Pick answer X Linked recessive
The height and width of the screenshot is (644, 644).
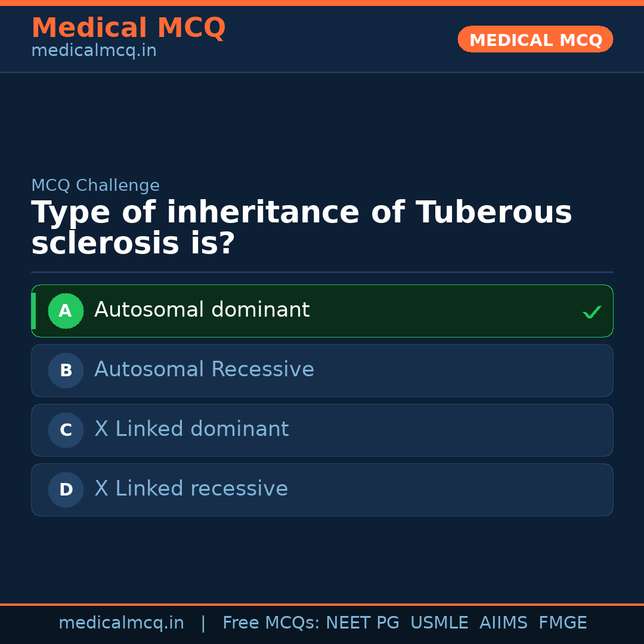[x=191, y=489]
